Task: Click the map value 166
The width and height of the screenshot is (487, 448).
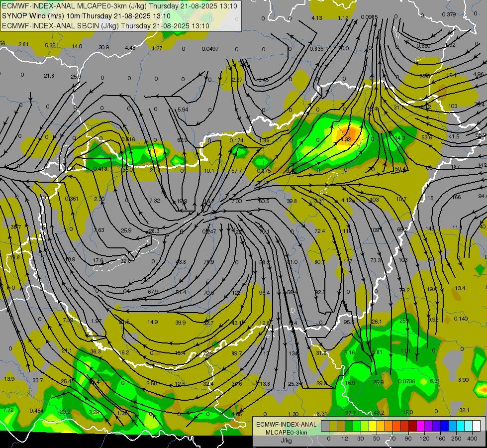Action: [457, 198]
